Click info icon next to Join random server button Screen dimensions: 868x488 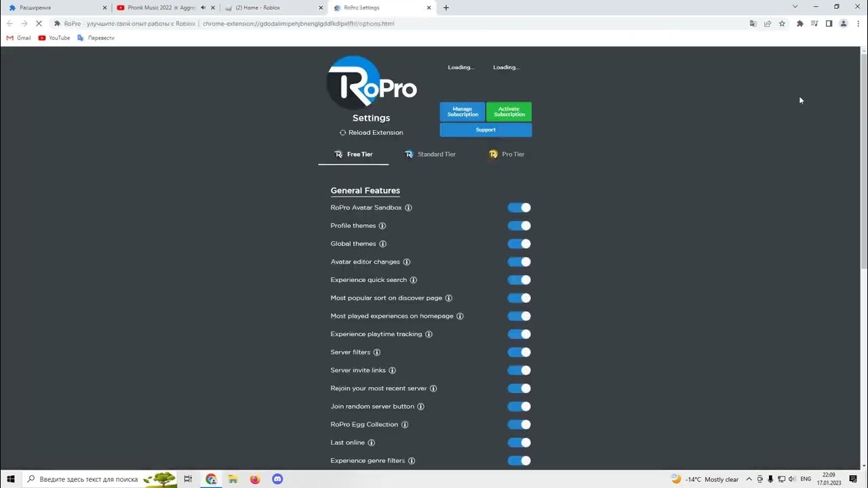pos(420,407)
